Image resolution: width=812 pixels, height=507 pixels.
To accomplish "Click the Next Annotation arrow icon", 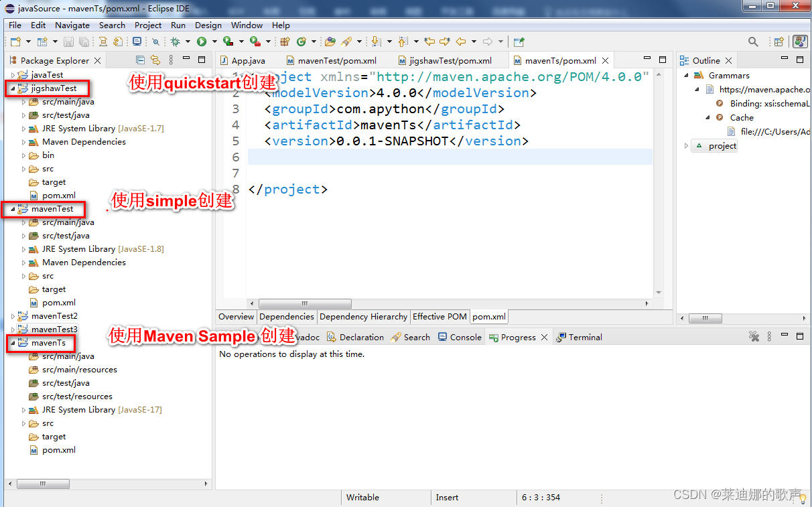I will (376, 42).
